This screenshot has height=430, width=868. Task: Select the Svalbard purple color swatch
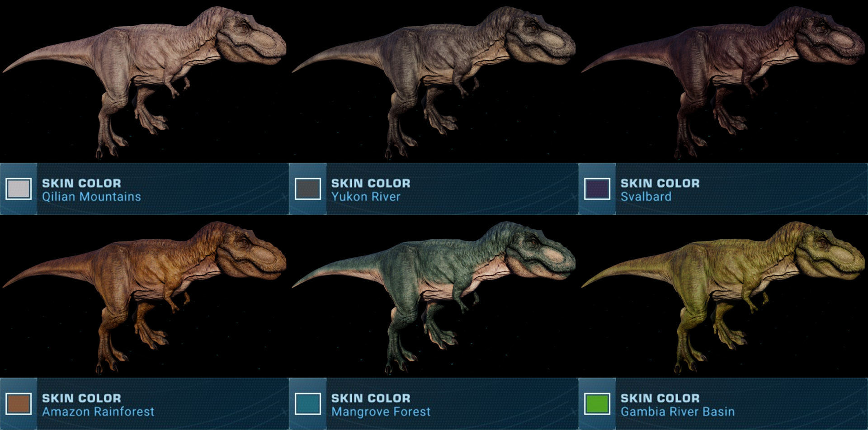597,189
